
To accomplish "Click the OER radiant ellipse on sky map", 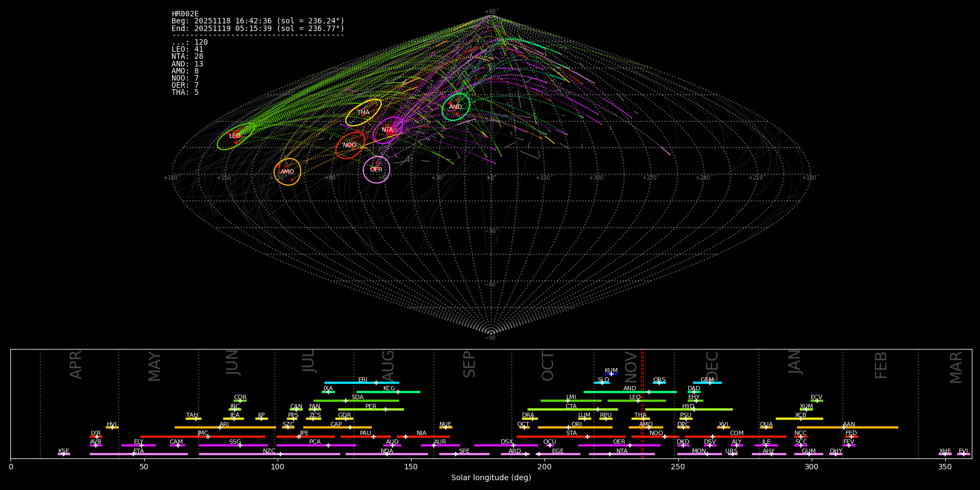I will click(376, 169).
